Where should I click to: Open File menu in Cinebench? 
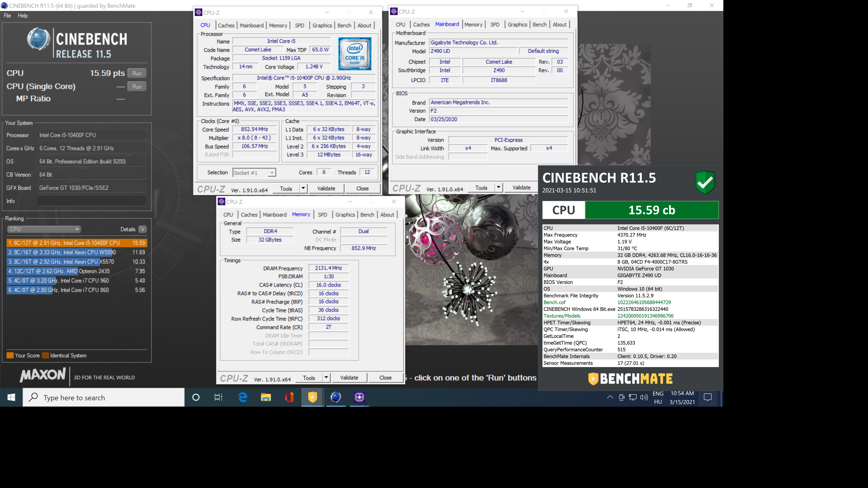point(7,15)
